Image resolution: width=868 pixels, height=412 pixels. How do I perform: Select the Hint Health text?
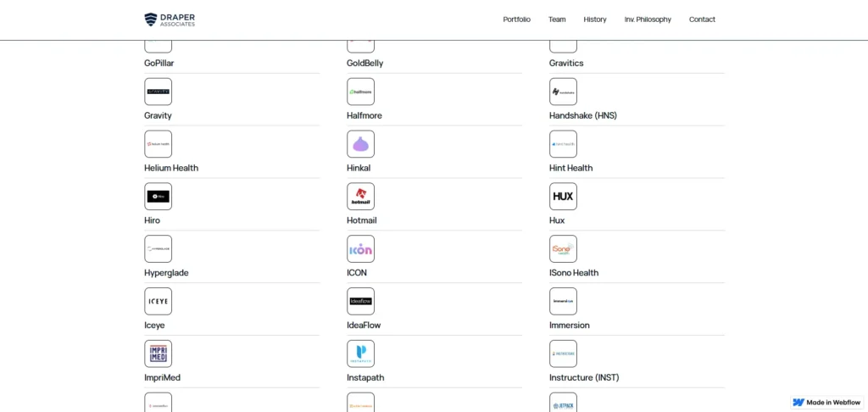click(570, 168)
